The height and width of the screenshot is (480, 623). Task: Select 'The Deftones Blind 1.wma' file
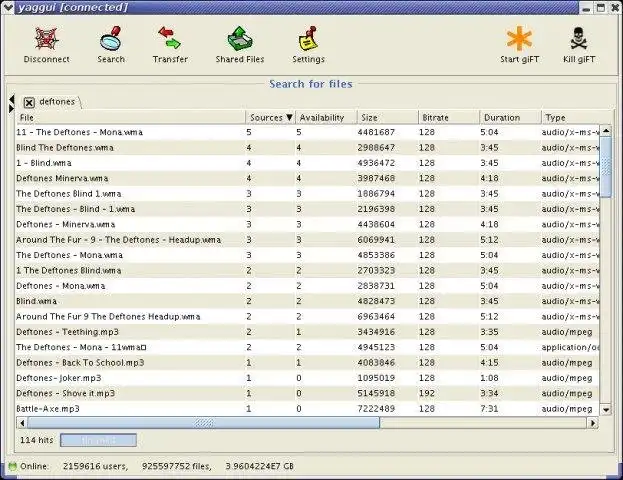pos(69,194)
